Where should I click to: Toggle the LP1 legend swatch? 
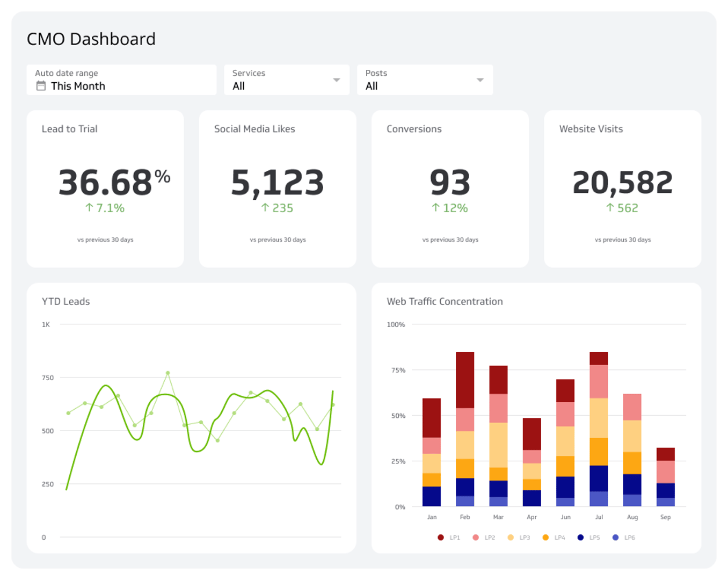coord(441,537)
